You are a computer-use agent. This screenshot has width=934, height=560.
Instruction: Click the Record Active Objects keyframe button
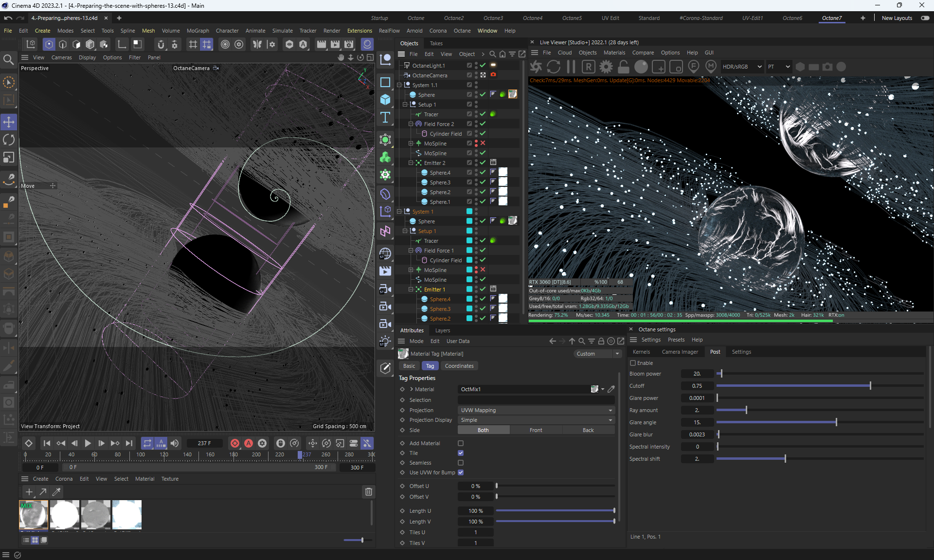(235, 443)
